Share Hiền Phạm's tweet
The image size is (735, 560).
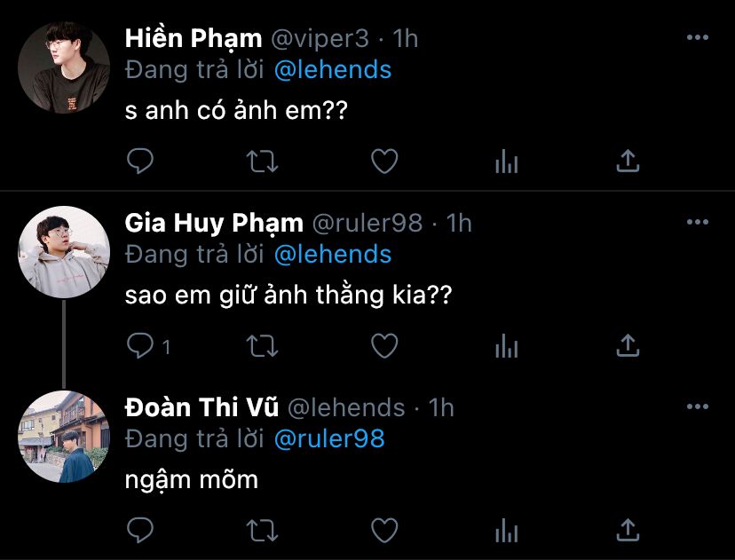coord(628,162)
